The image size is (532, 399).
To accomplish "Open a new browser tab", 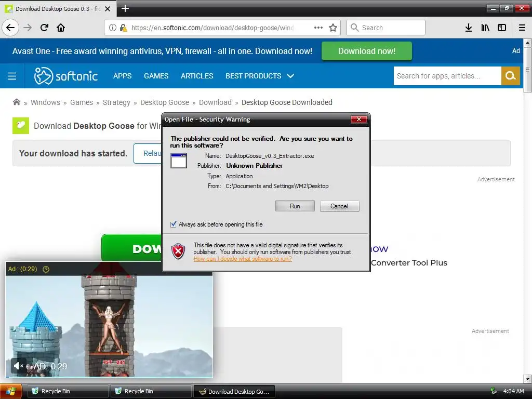I will tap(125, 8).
